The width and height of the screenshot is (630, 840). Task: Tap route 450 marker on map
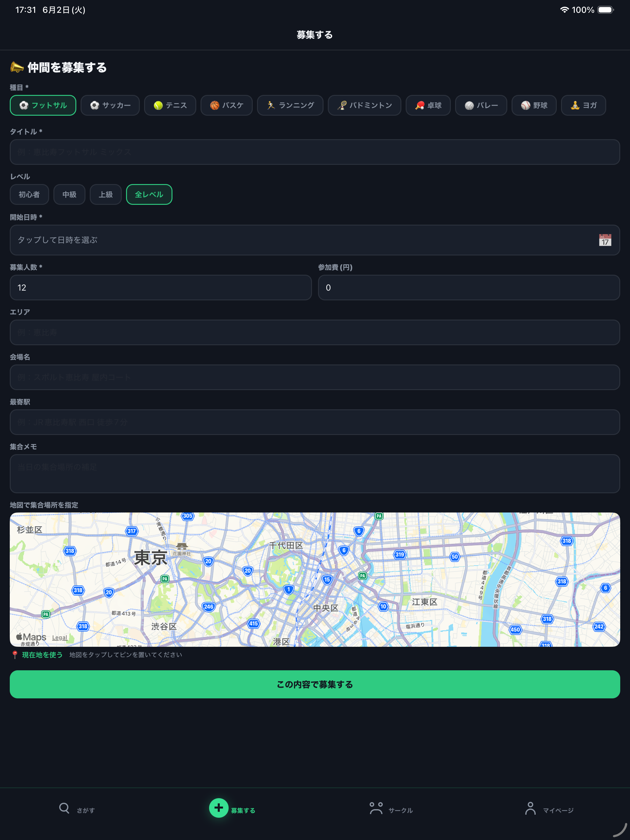click(515, 629)
